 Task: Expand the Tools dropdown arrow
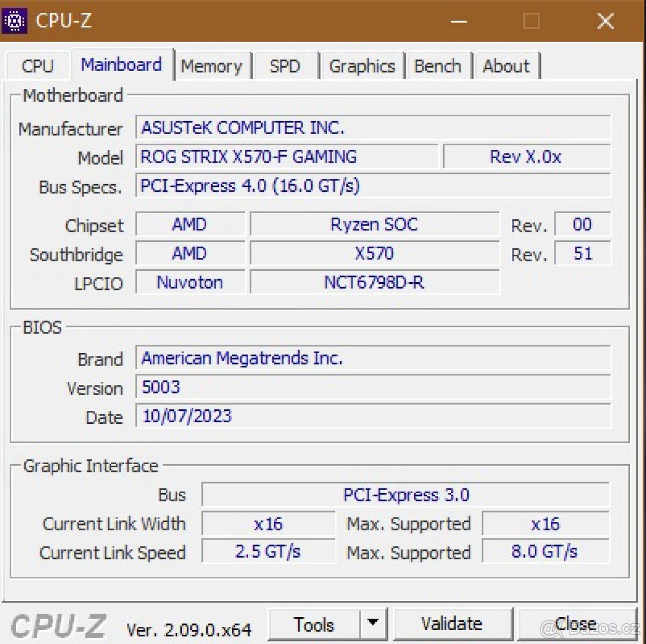(x=373, y=625)
